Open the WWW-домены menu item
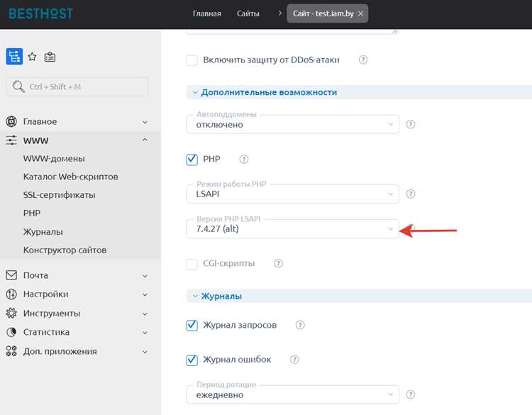This screenshot has height=415, width=532. pos(54,158)
